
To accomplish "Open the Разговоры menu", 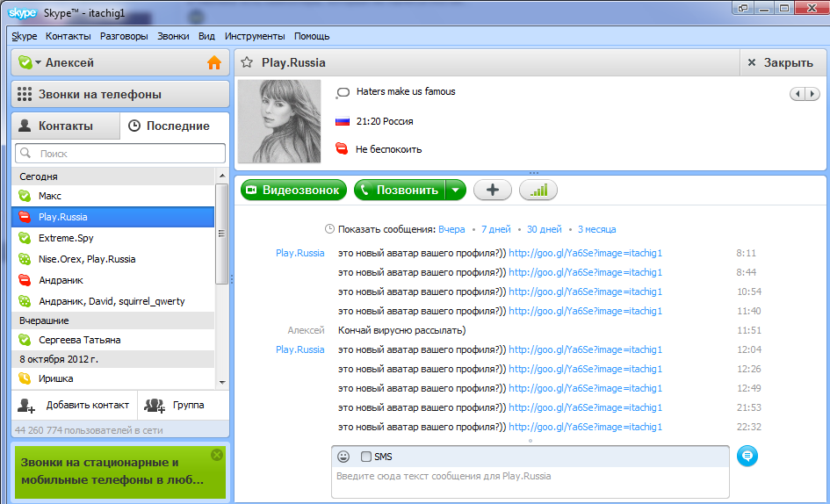I will (x=124, y=36).
